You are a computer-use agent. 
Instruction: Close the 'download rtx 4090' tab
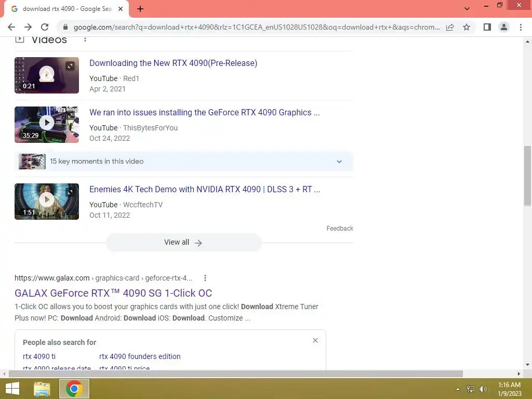coord(121,9)
